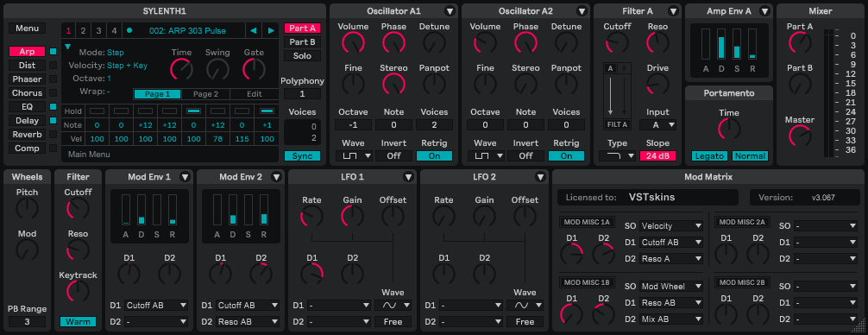Click the Pitch wheel knob

27,208
